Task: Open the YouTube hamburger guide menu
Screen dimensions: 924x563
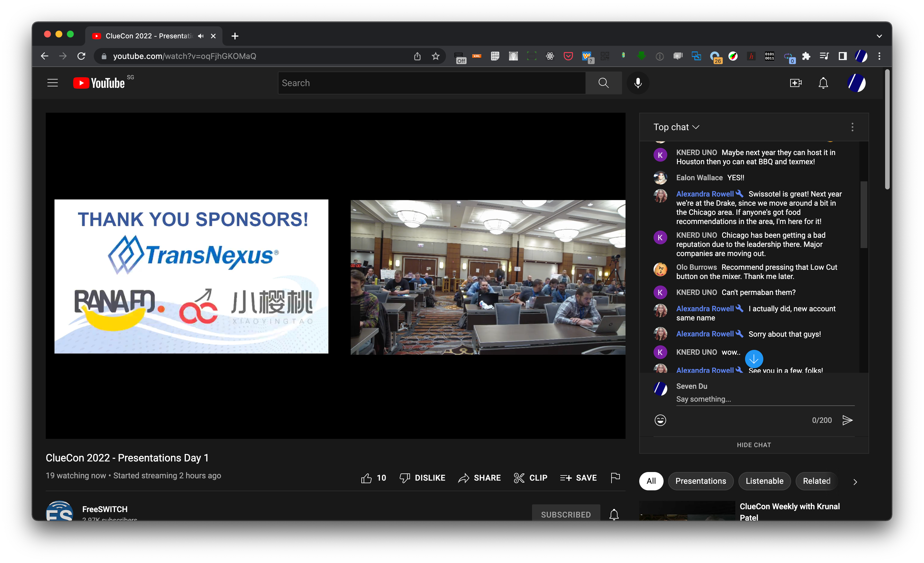Action: [53, 83]
